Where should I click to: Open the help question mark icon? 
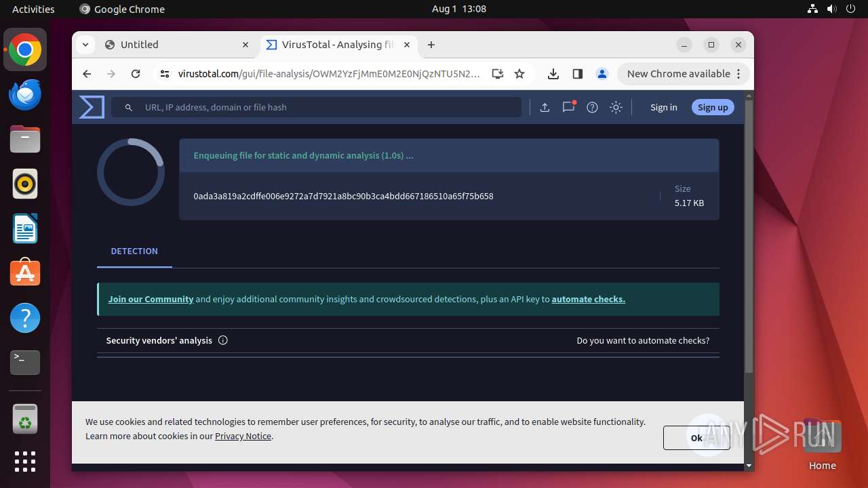click(x=592, y=107)
